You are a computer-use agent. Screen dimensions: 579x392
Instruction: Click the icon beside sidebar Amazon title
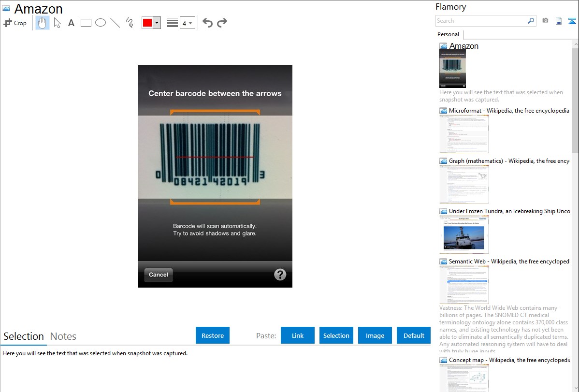click(x=444, y=46)
